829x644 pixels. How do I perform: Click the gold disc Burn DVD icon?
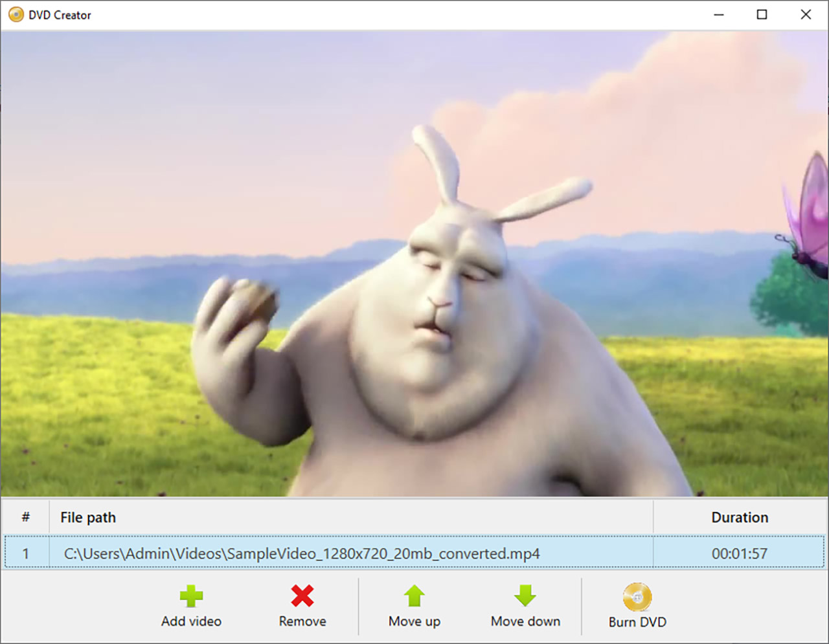(637, 597)
